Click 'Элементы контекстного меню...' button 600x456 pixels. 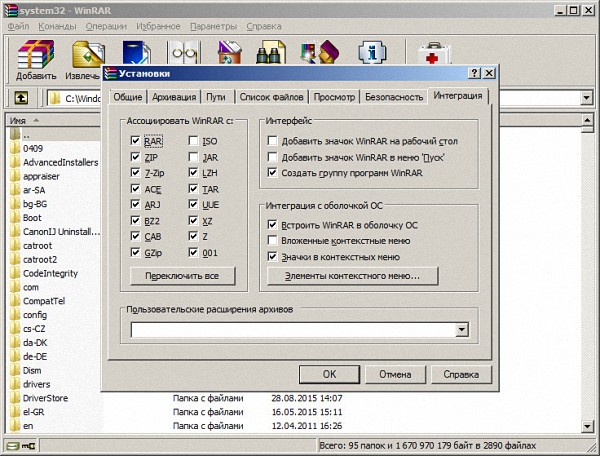[352, 276]
